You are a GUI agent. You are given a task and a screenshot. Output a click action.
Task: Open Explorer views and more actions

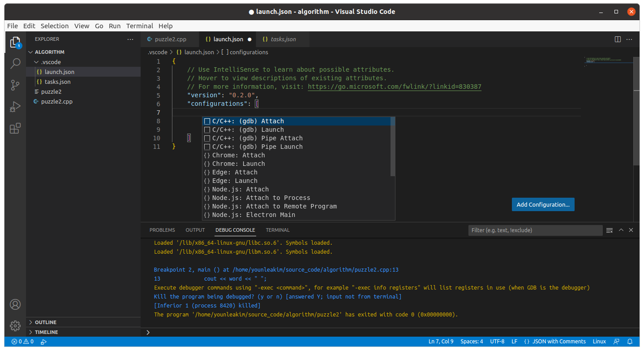pyautogui.click(x=130, y=39)
